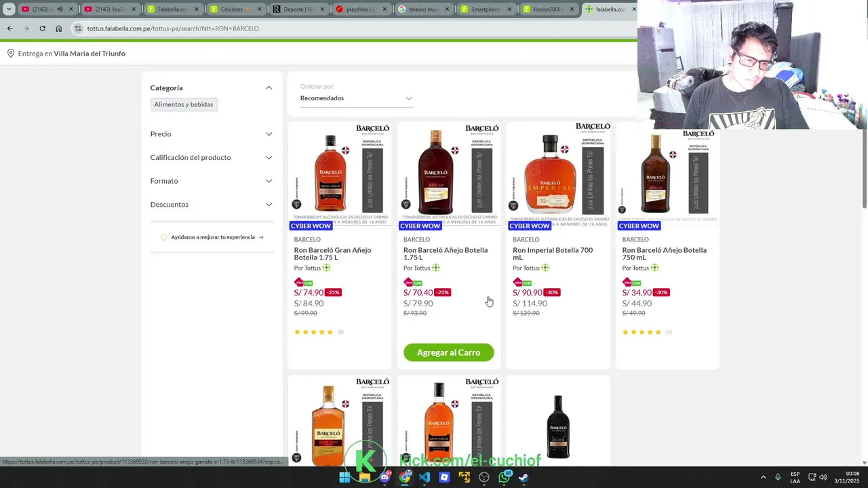View site information icon in address bar
868x488 pixels.
coord(78,28)
